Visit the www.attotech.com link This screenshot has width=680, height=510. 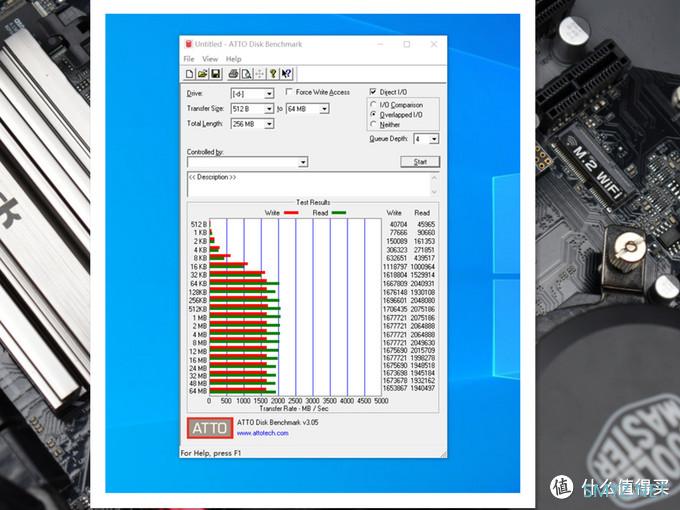(x=262, y=433)
